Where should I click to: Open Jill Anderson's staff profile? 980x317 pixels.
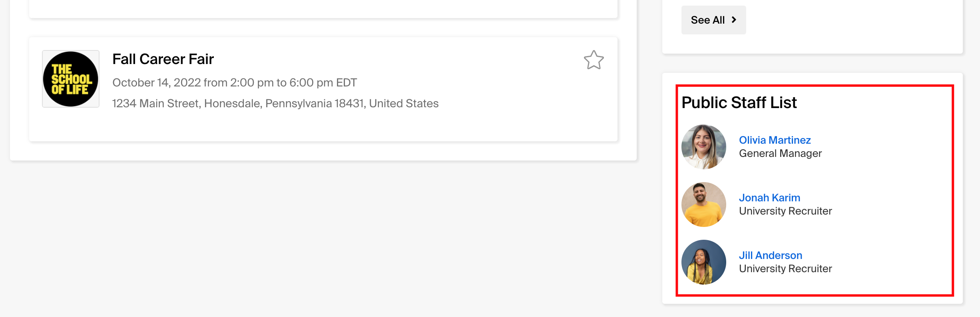(x=771, y=255)
